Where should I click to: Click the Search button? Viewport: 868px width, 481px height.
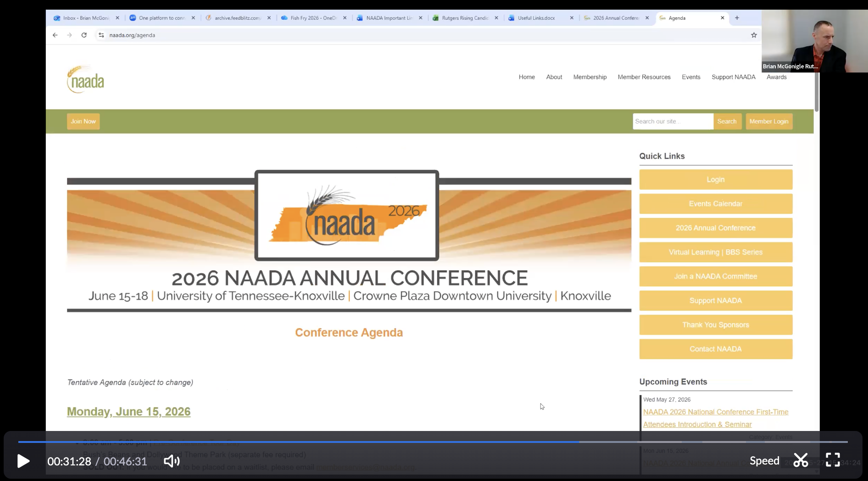[727, 121]
